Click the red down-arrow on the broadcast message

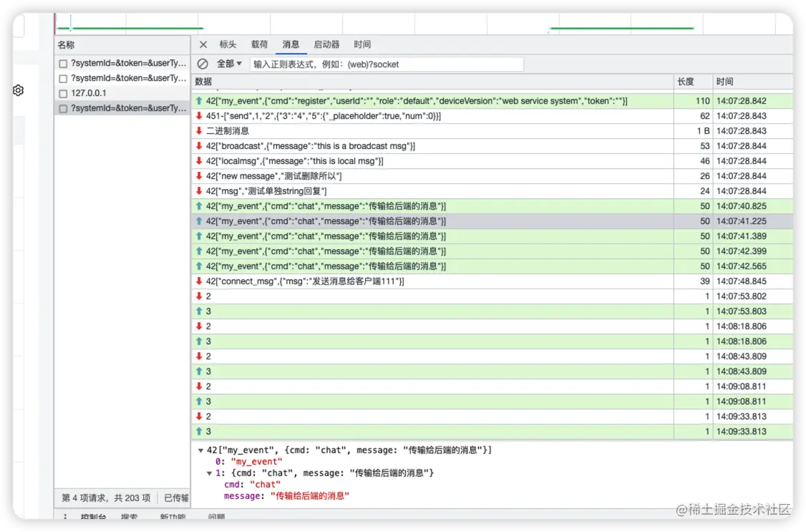198,145
